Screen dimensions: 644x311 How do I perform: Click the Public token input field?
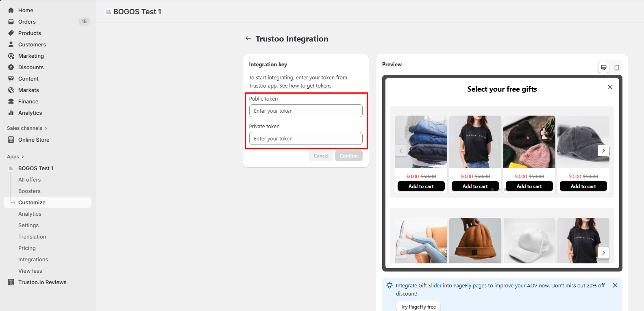pos(305,111)
